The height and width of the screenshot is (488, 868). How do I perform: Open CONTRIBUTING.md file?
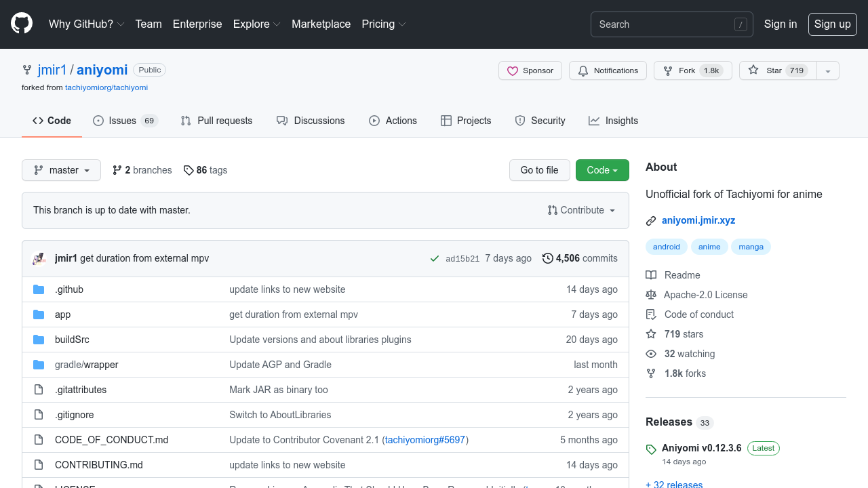[99, 465]
